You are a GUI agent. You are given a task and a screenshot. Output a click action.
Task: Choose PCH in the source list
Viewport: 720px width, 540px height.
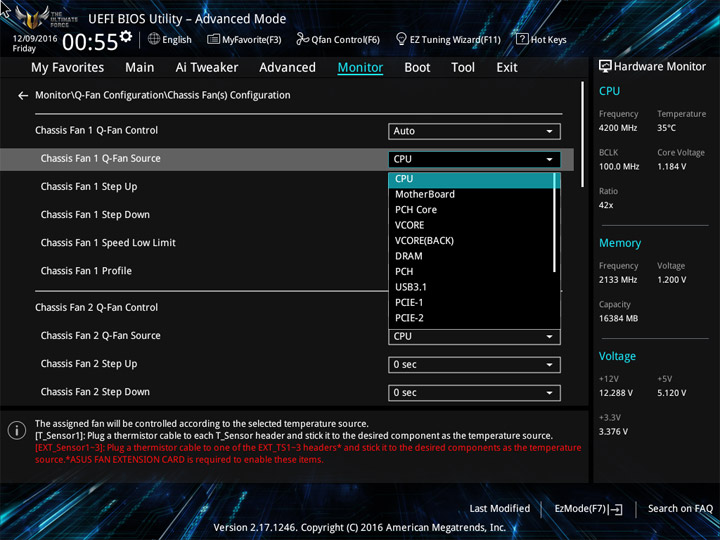(x=471, y=272)
